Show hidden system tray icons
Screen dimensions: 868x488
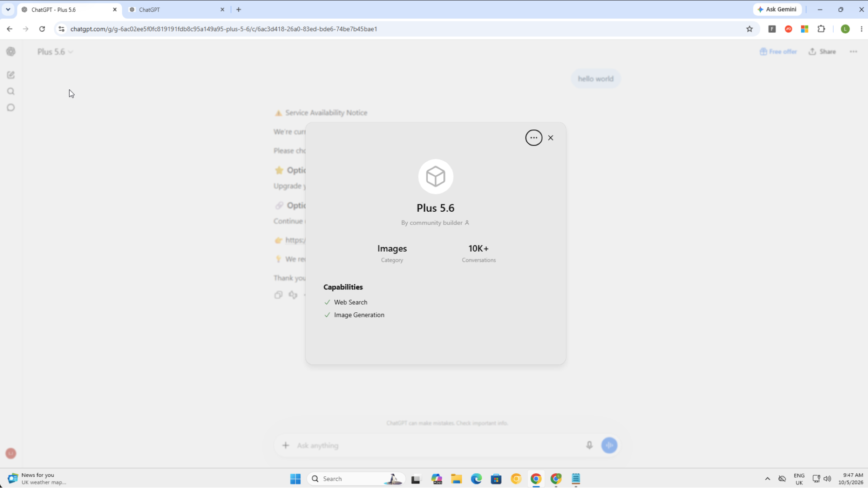click(767, 479)
